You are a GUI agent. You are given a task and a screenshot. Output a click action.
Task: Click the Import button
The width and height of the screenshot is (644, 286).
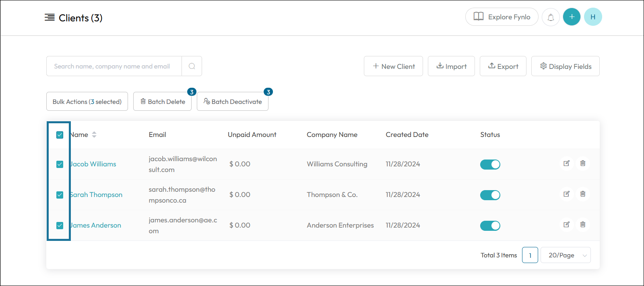451,66
